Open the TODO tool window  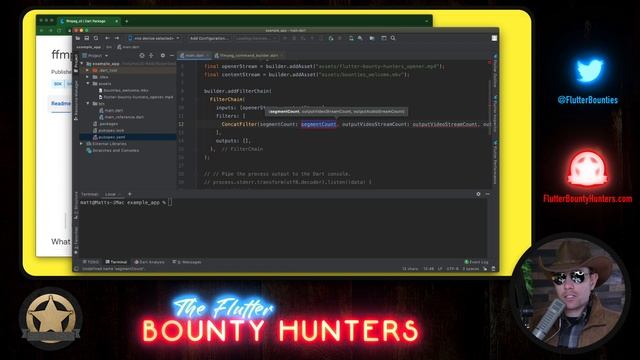pyautogui.click(x=91, y=262)
